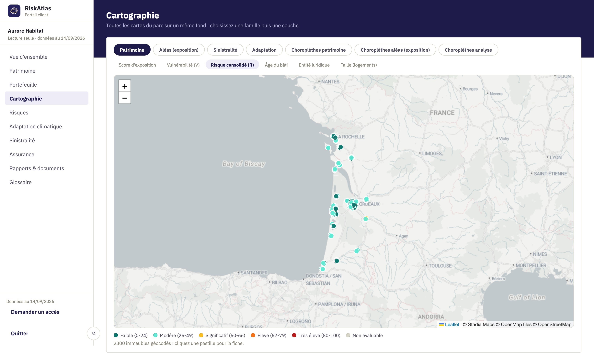This screenshot has width=594, height=364.
Task: Collapse the sidebar with double-chevron button
Action: point(94,333)
